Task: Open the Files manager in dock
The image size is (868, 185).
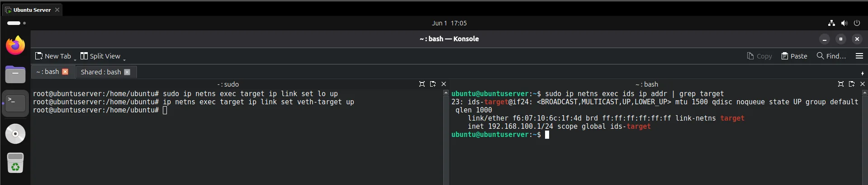Action: tap(15, 74)
